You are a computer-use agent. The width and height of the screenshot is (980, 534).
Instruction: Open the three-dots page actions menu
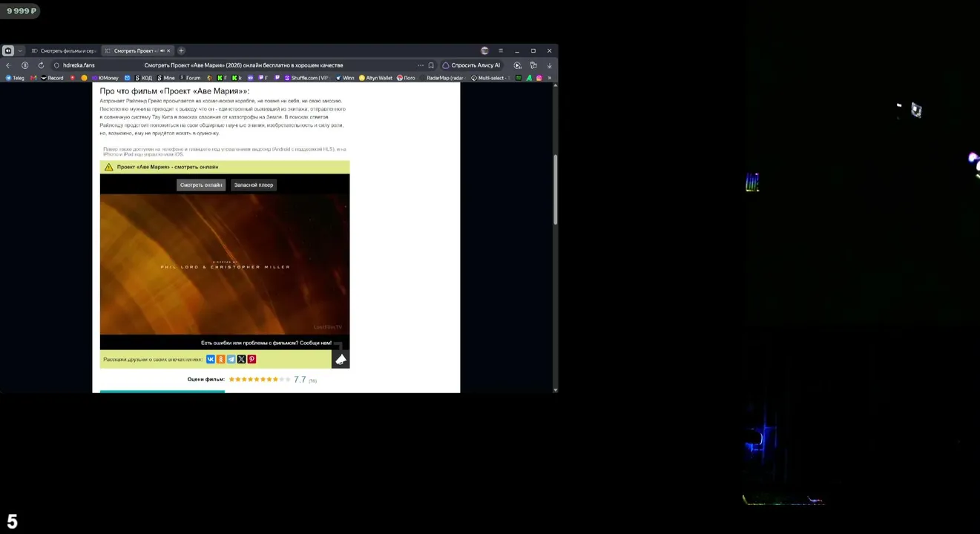[x=421, y=65]
